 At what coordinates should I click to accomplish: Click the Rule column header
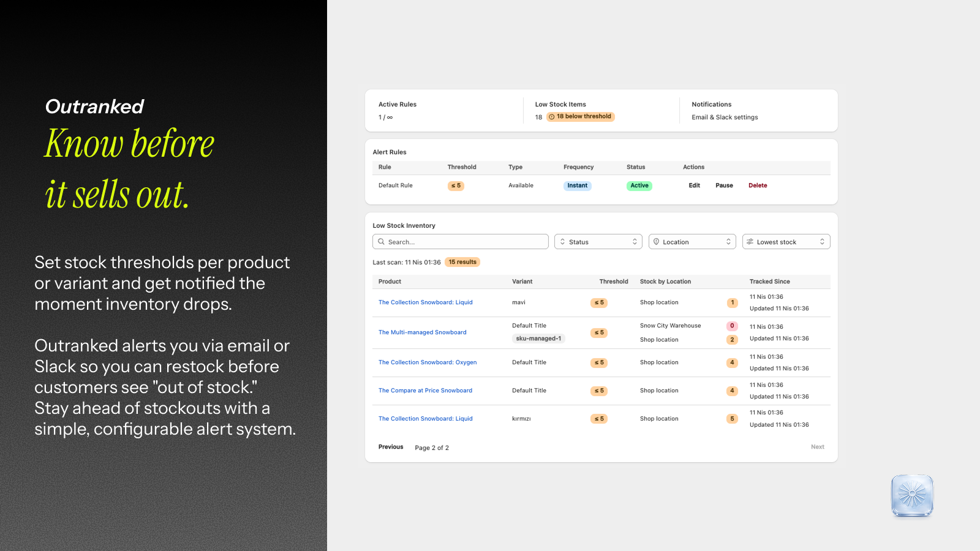pos(385,167)
